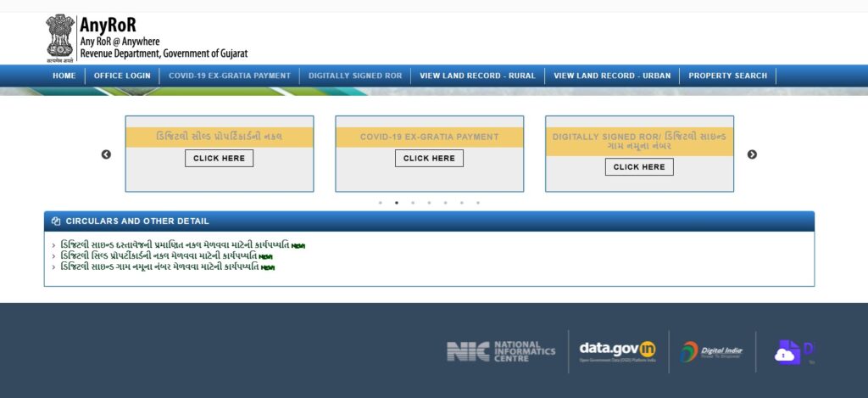Click the Digital India logo

711,351
